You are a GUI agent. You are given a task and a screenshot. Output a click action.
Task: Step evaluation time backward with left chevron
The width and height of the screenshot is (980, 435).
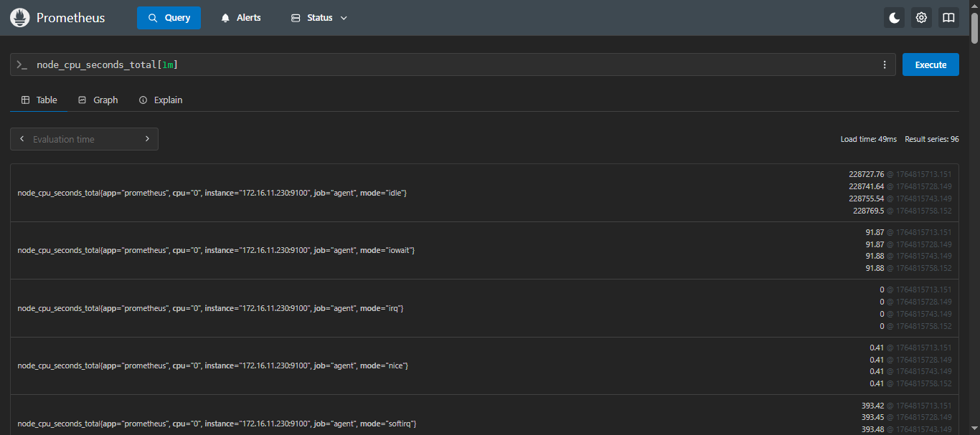22,139
